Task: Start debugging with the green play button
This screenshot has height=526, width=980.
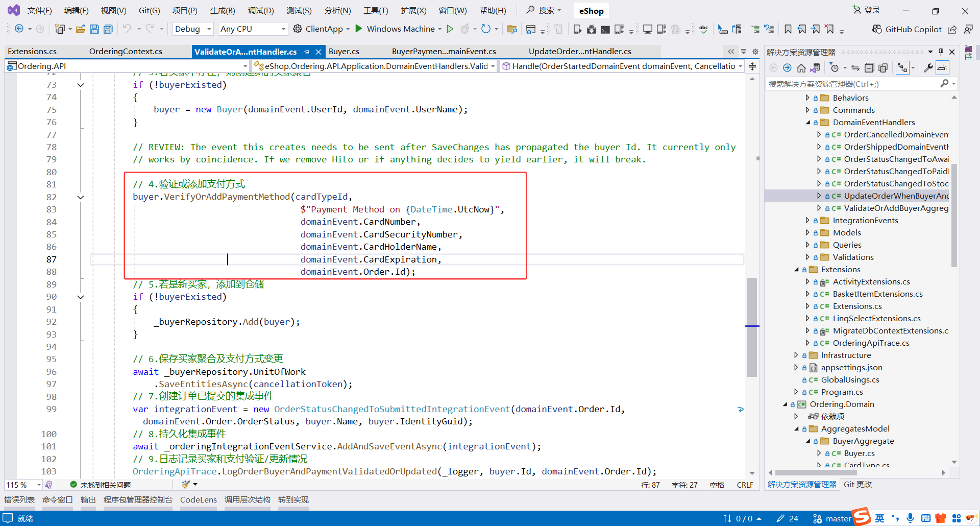Action: [x=359, y=29]
